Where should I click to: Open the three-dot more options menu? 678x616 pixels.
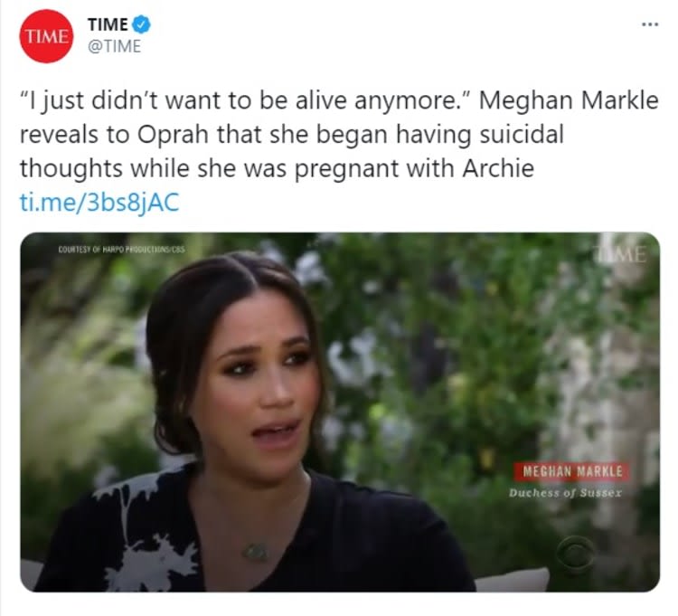point(649,24)
